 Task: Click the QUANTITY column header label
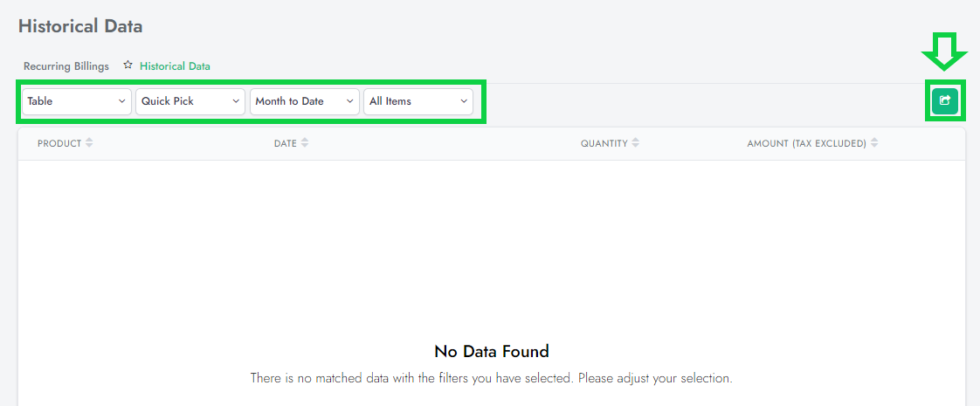click(604, 143)
